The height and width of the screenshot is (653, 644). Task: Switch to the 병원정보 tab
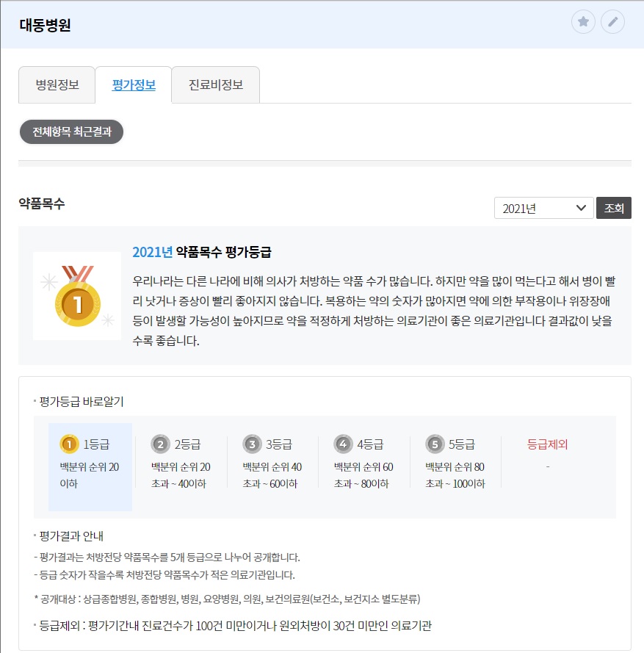coord(57,84)
